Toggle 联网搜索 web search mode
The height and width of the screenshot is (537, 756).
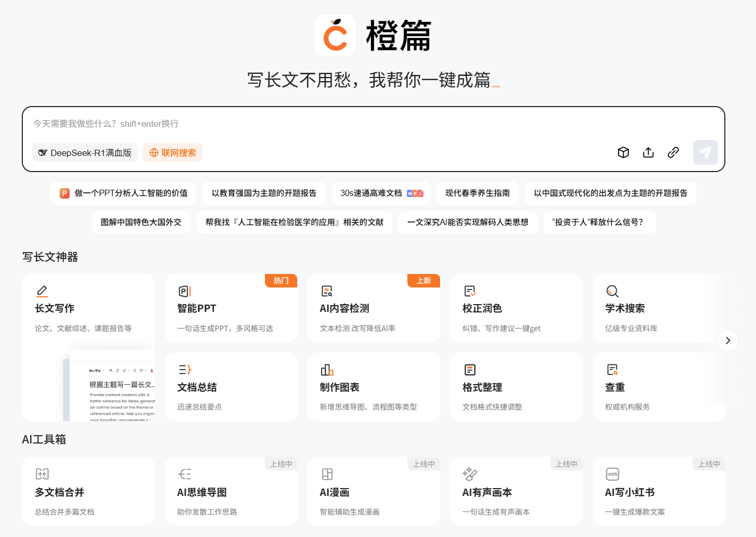point(173,152)
